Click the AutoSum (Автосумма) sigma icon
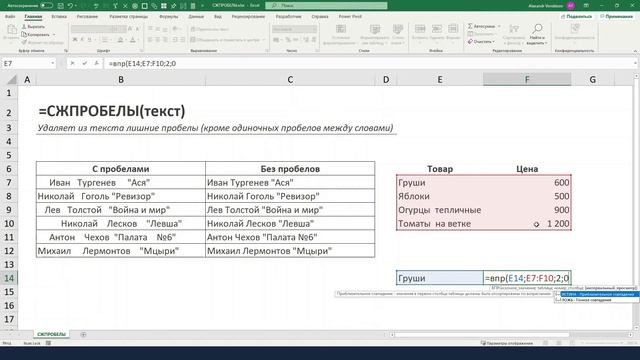640x360 pixels. tap(470, 26)
